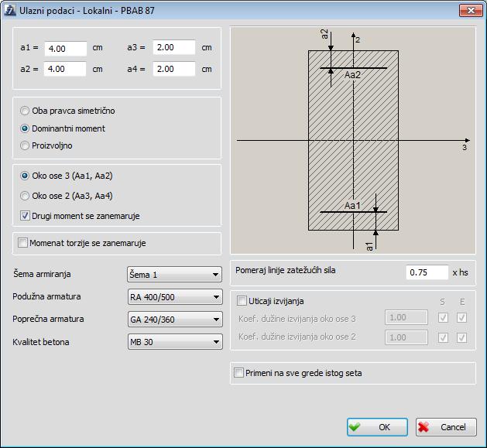Close the Ulazni podaci dialog
Viewport: 487px width, 448px height.
[x=471, y=11]
